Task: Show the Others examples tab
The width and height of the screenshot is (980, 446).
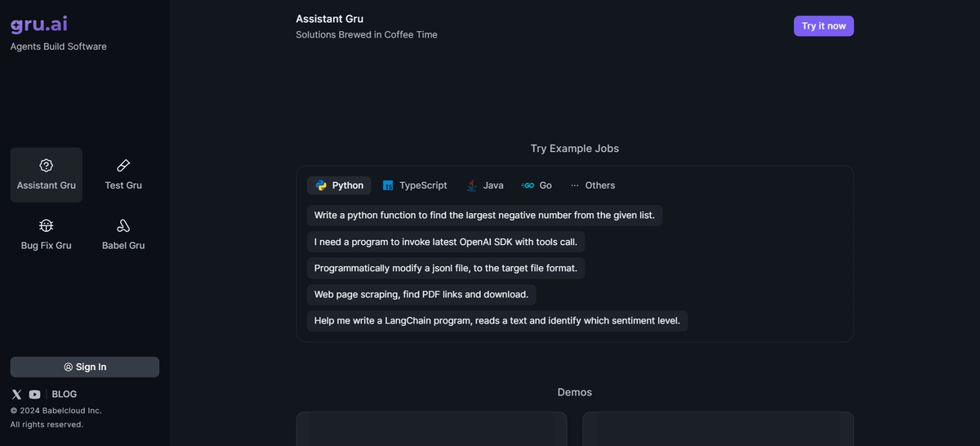Action: pos(592,185)
